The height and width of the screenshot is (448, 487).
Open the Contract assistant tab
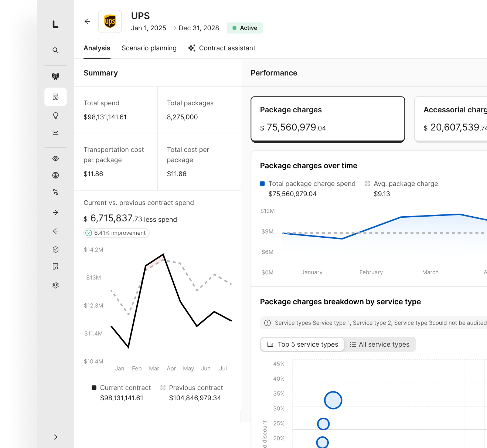coord(222,48)
